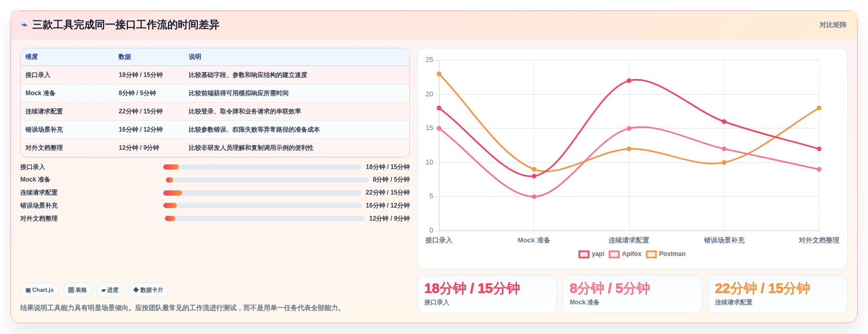This screenshot has height=334, width=868.
Task: Click description 比较非研发人员理解和复制调用示例的便利性
Action: click(251, 148)
